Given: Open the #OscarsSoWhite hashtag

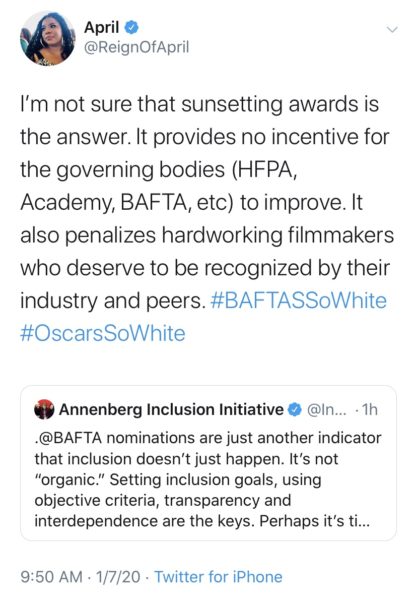Looking at the screenshot, I should (x=103, y=333).
